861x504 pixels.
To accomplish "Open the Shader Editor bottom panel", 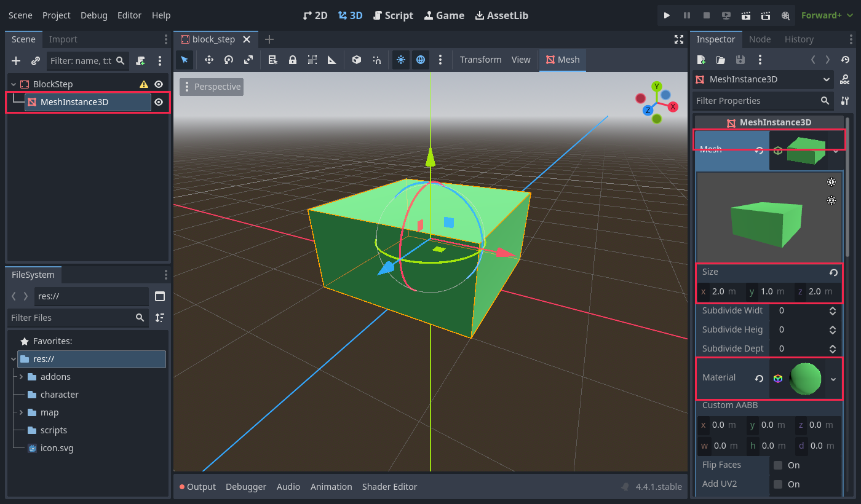I will tap(389, 487).
